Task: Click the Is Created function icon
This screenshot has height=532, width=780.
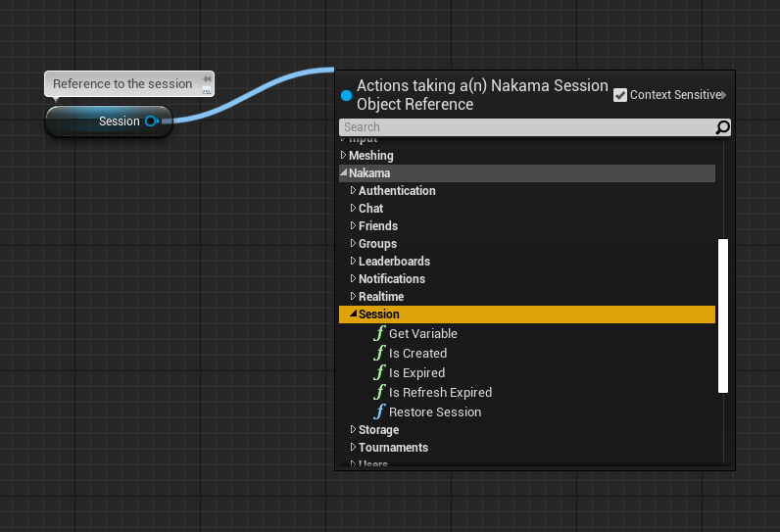Action: pos(379,353)
